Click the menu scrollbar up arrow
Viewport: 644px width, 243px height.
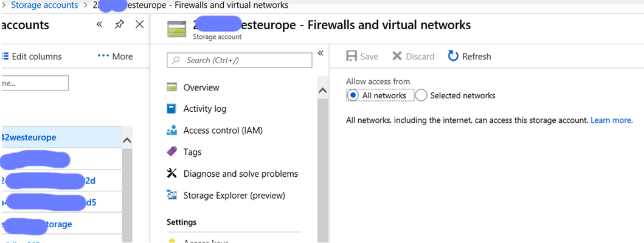(x=323, y=91)
